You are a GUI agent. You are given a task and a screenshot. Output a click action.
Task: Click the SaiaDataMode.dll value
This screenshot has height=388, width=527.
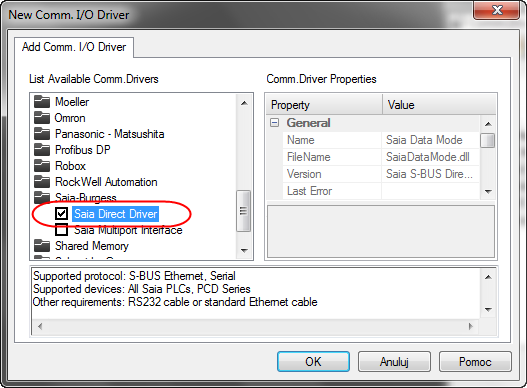(x=428, y=157)
